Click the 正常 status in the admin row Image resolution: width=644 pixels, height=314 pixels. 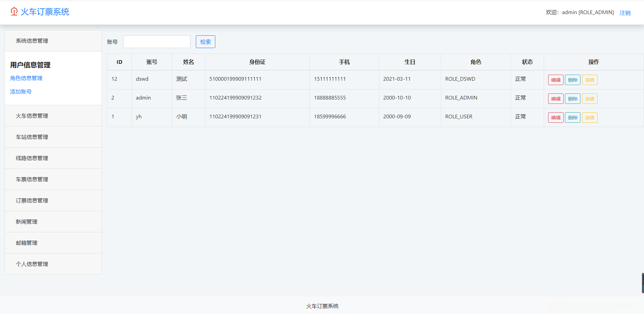point(521,98)
